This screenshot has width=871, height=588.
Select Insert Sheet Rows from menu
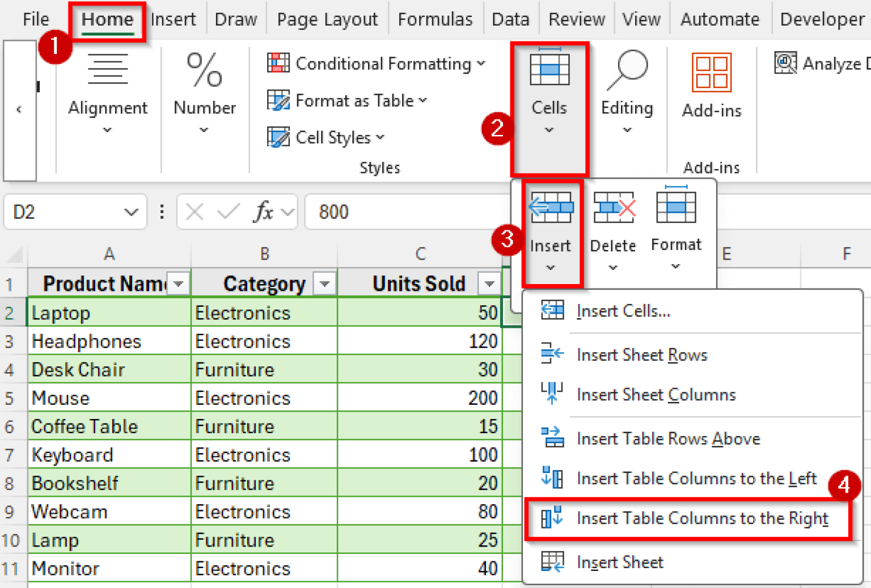tap(641, 355)
